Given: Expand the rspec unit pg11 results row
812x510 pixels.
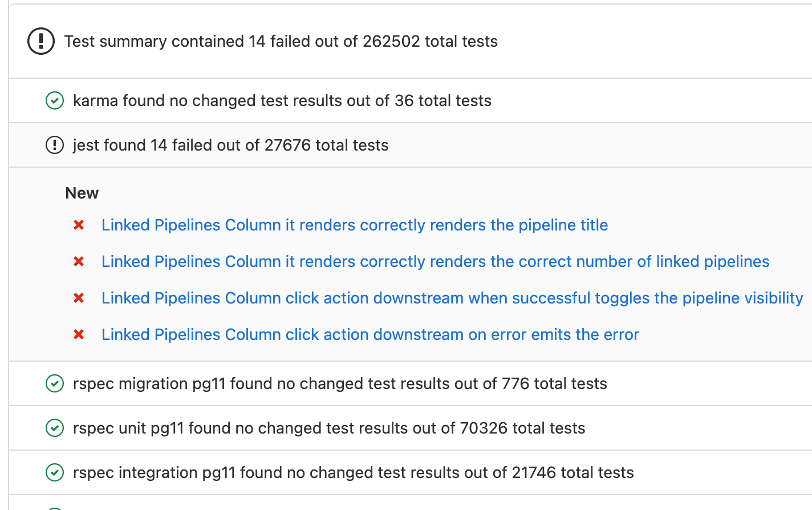Looking at the screenshot, I should coord(329,428).
